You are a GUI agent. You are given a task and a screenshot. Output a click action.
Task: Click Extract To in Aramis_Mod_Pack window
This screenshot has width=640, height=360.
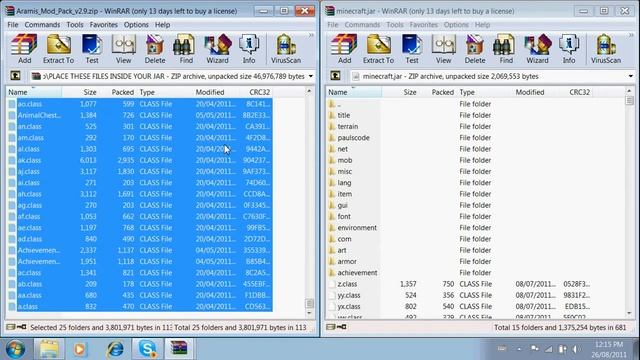point(58,49)
